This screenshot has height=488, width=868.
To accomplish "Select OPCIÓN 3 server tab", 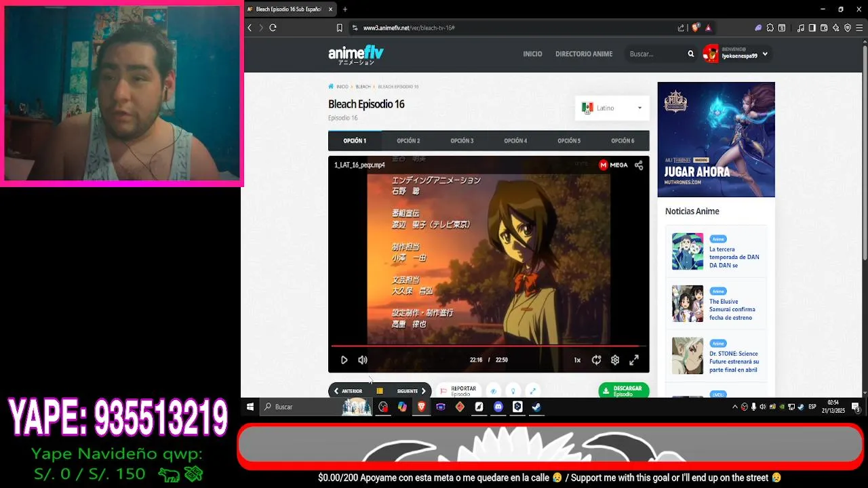I will [462, 141].
